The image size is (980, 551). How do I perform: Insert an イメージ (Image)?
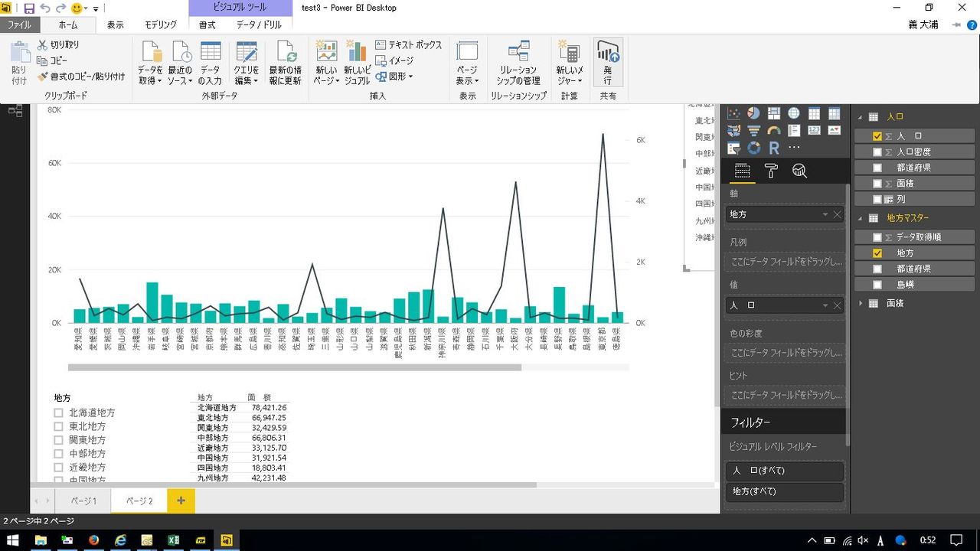coord(394,60)
